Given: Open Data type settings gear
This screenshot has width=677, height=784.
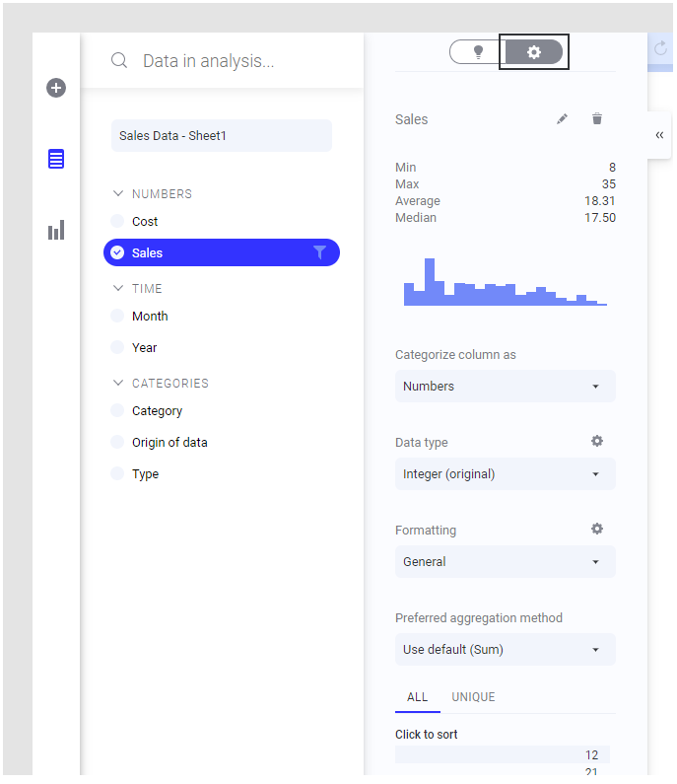Looking at the screenshot, I should 596,442.
